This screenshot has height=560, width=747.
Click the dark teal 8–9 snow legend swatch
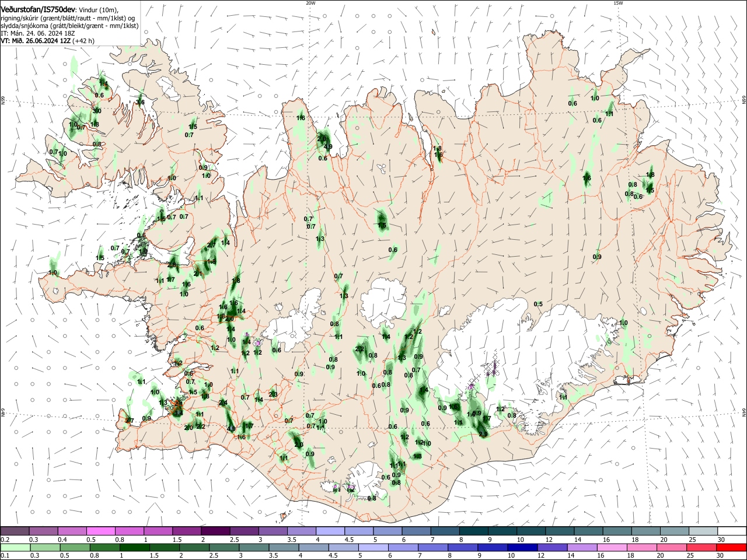click(473, 531)
